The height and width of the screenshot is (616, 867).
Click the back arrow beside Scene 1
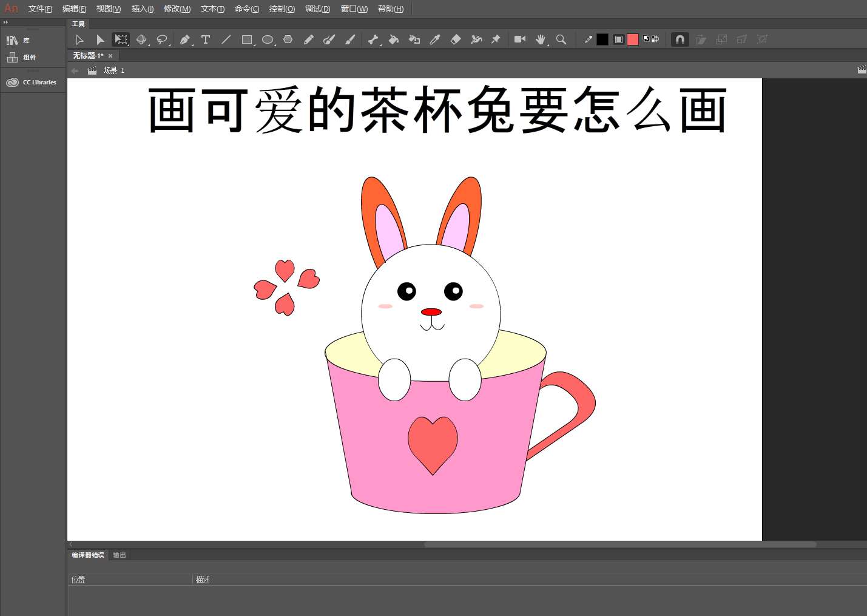[75, 70]
